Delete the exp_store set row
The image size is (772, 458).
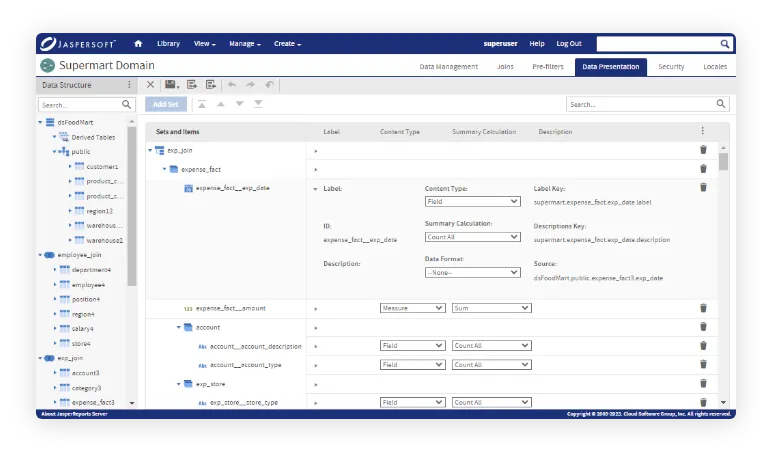coord(703,384)
